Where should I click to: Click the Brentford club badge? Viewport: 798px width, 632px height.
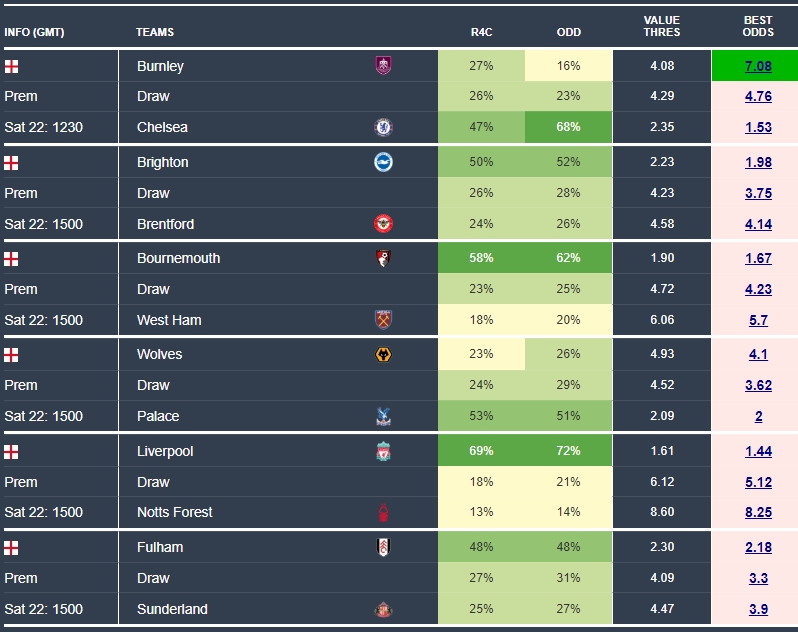tap(383, 223)
